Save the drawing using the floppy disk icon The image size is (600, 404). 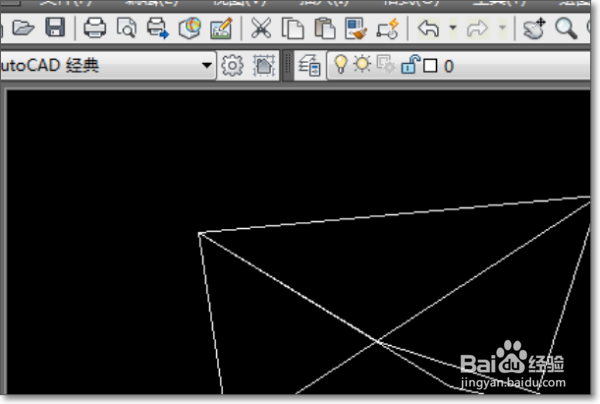[55, 28]
